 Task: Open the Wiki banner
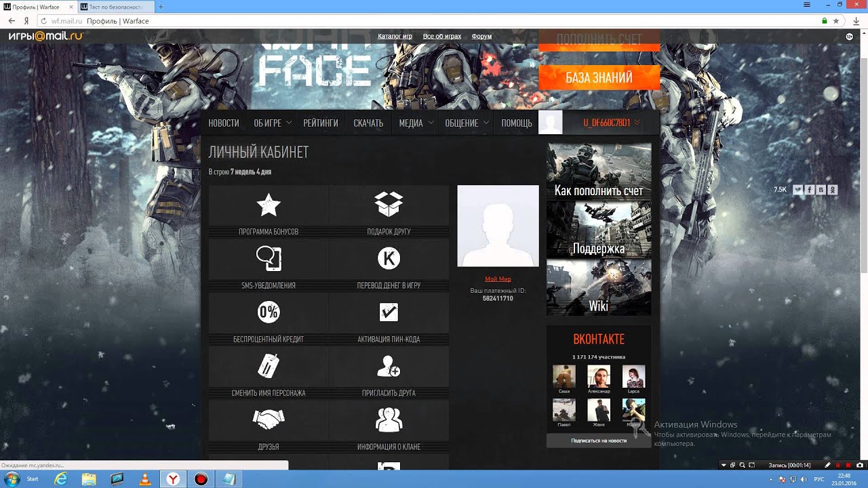pyautogui.click(x=599, y=287)
